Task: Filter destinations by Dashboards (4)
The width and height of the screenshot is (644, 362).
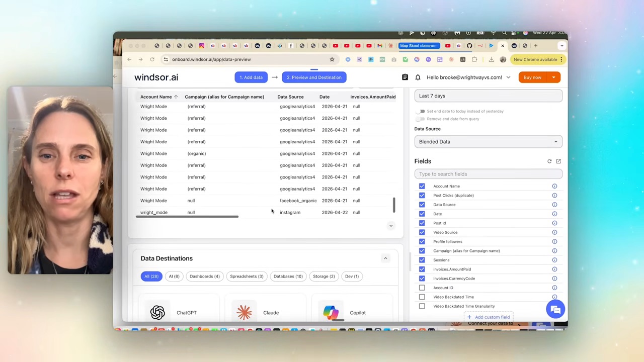Action: tap(205, 277)
